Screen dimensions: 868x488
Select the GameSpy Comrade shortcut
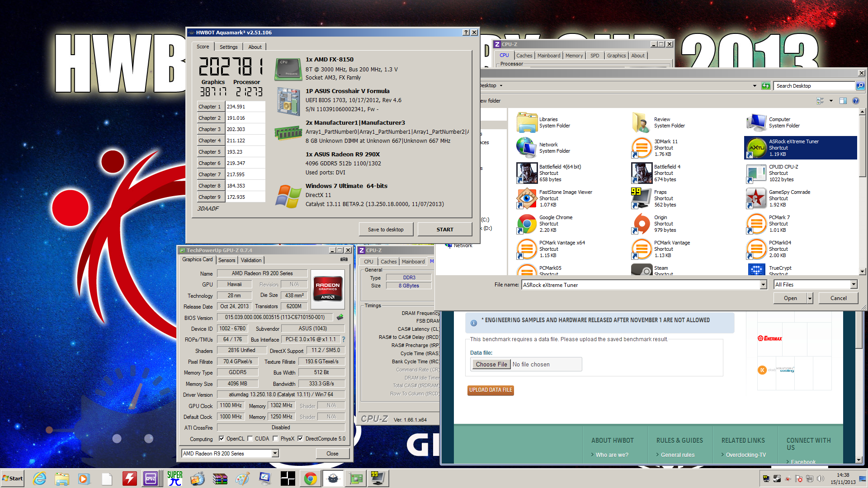[x=801, y=198]
